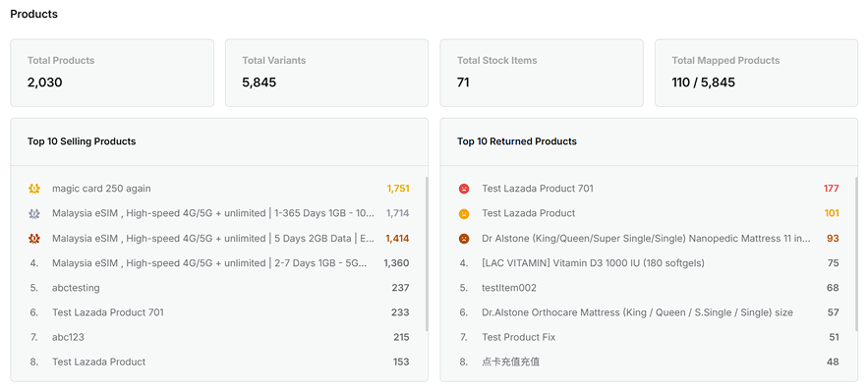Click the 237 sales count for abctesting
Image resolution: width=868 pixels, height=391 pixels.
click(400, 288)
